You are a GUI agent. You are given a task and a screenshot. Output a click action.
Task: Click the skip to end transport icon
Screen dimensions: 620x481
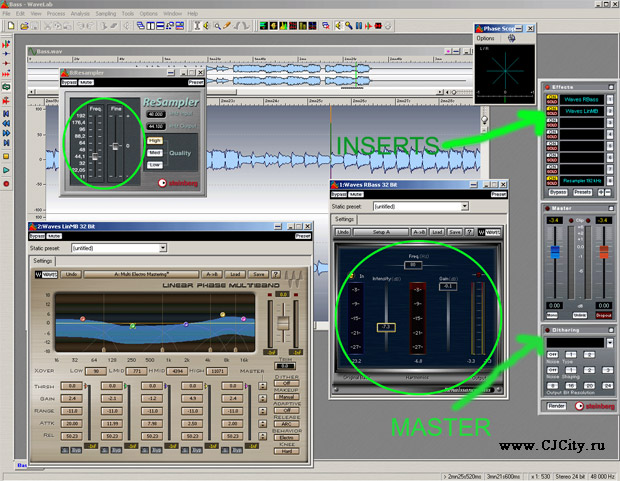[6, 142]
